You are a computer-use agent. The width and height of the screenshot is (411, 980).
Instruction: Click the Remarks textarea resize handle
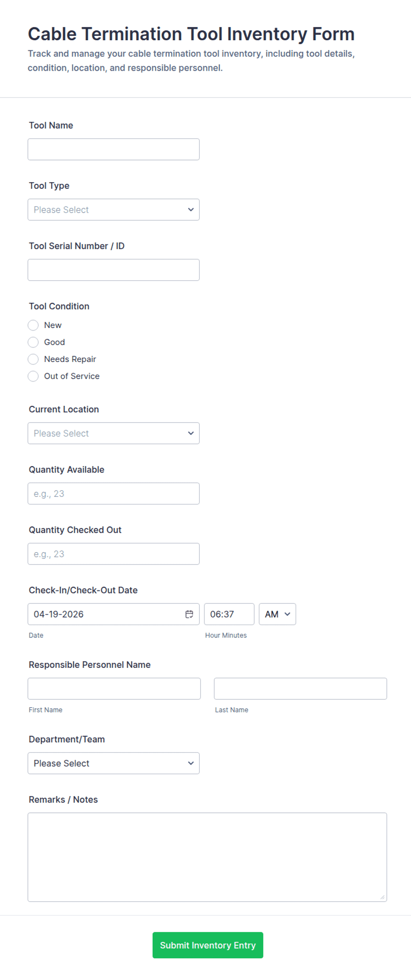point(382,898)
